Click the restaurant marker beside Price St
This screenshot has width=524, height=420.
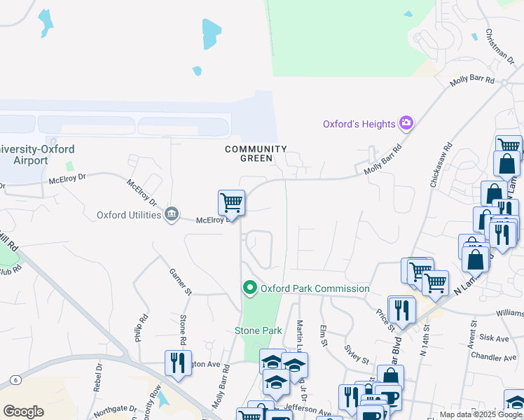tap(402, 311)
